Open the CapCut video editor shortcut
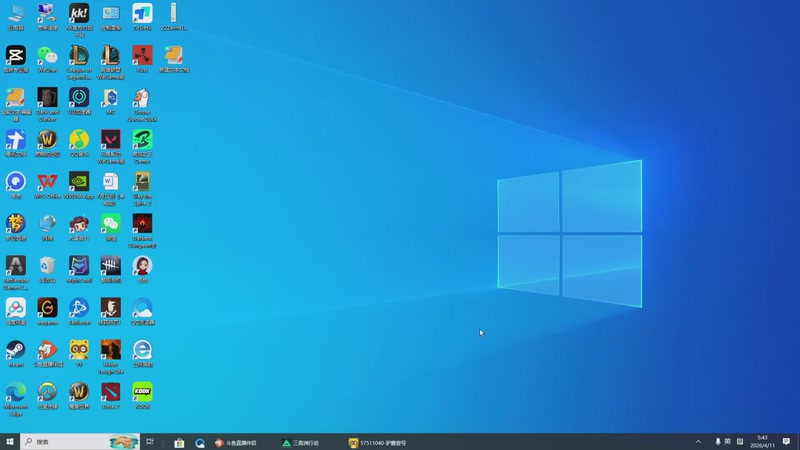 point(16,59)
